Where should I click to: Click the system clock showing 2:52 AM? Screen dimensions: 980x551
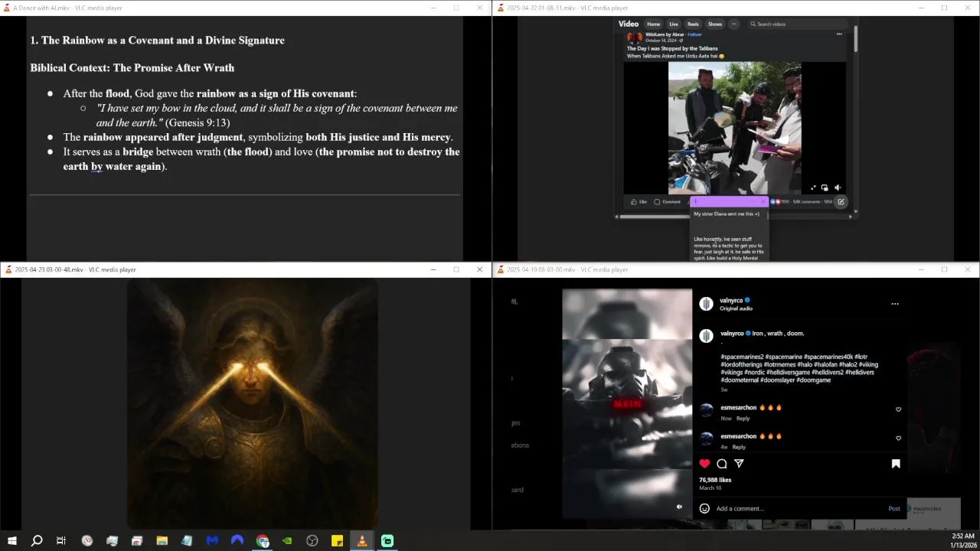tap(962, 536)
